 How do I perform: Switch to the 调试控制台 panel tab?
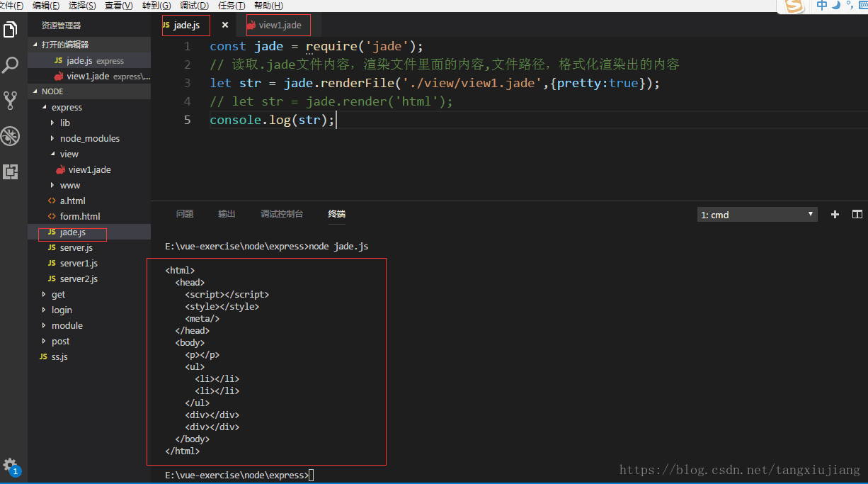coord(282,213)
